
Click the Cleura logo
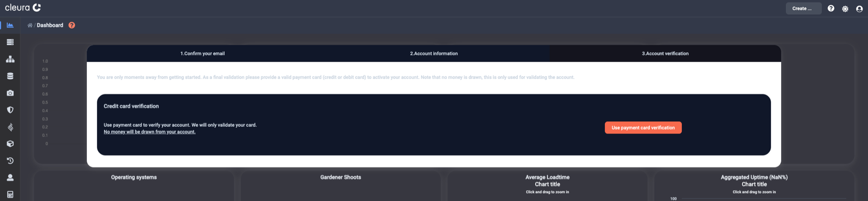[23, 8]
